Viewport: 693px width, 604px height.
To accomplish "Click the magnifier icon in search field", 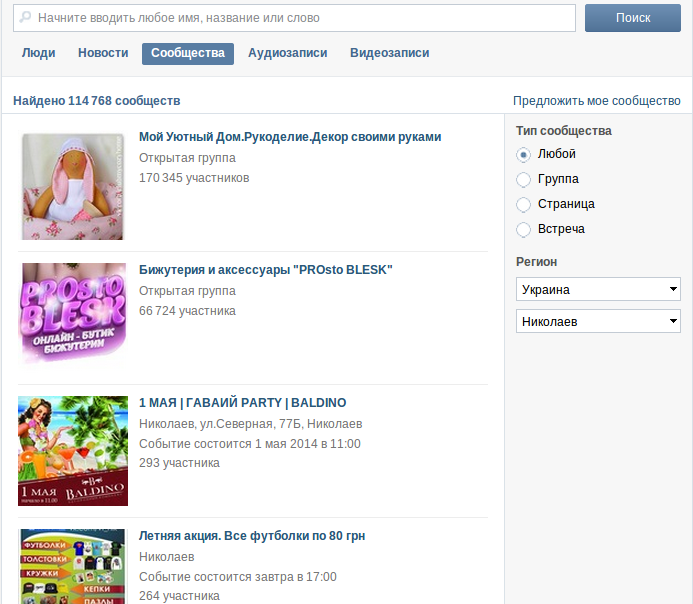I will coord(25,18).
